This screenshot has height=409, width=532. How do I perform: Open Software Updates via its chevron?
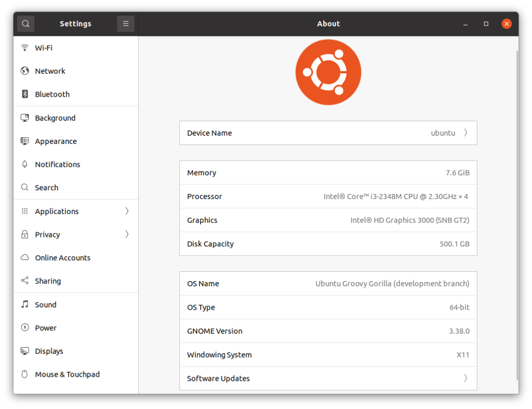(465, 378)
